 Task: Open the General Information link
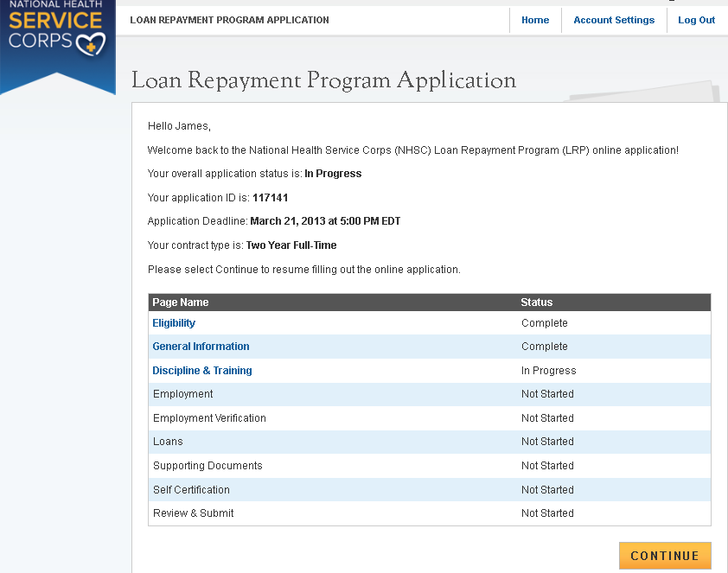(x=201, y=347)
